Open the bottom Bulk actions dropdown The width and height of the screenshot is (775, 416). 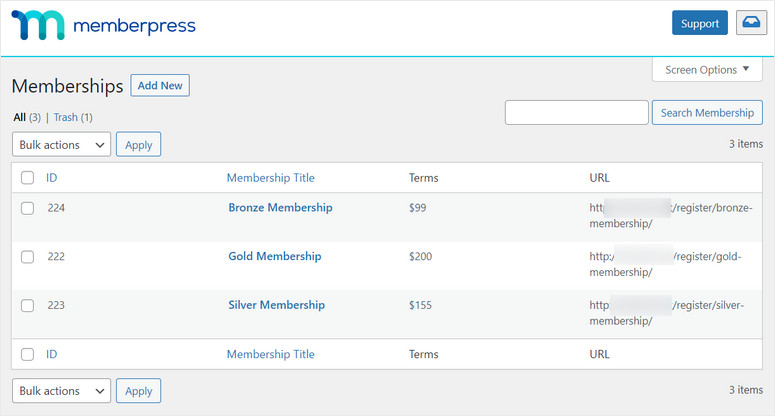[61, 390]
